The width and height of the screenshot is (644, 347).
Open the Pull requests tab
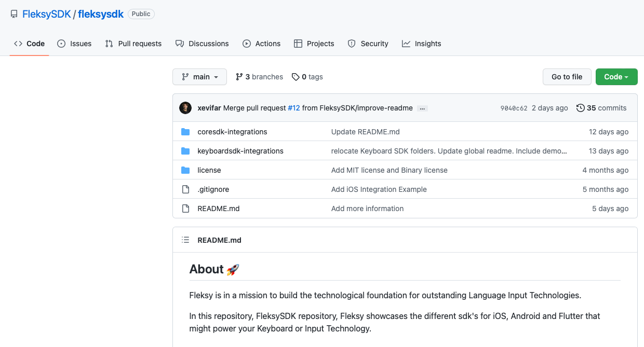(x=133, y=44)
